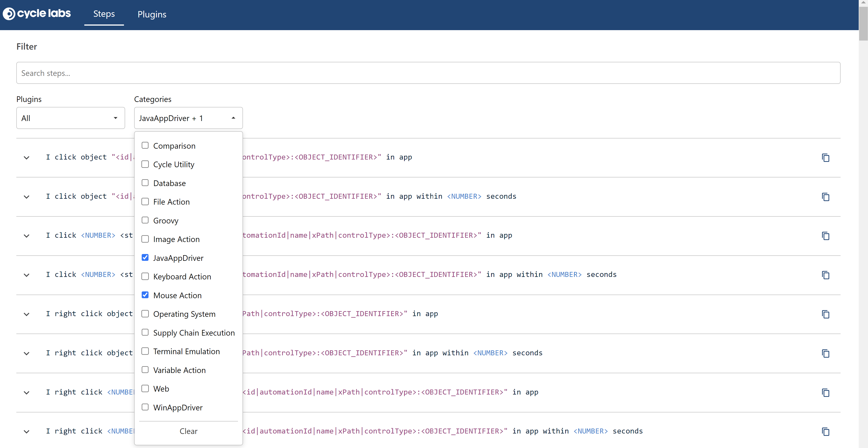
Task: Copy the third step 'I click NUMBER in app'
Action: [x=825, y=236]
